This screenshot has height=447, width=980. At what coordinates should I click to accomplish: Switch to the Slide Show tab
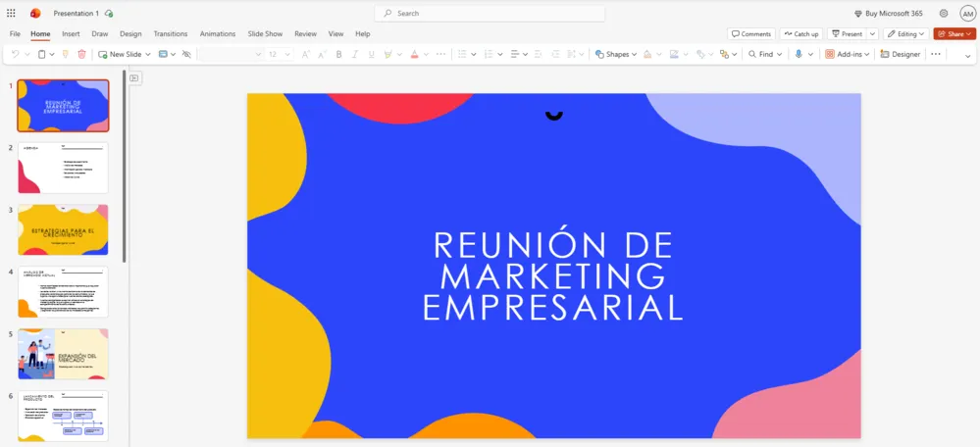(265, 33)
